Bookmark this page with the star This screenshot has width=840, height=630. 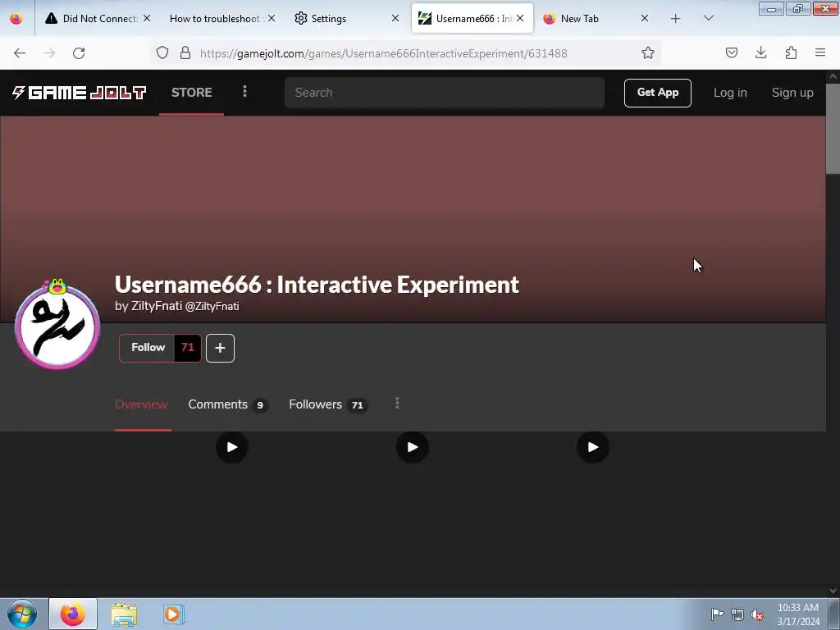coord(648,52)
